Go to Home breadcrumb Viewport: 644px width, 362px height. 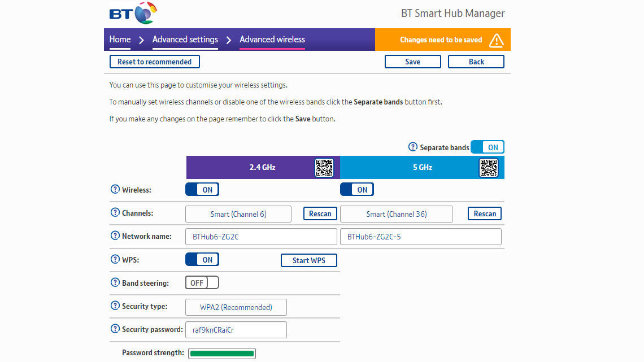pos(120,40)
